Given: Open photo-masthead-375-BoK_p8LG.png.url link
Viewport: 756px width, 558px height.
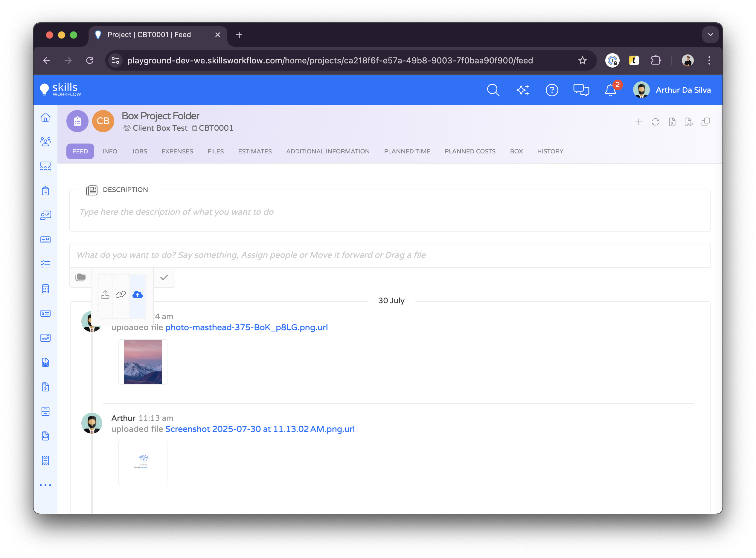Looking at the screenshot, I should click(246, 327).
